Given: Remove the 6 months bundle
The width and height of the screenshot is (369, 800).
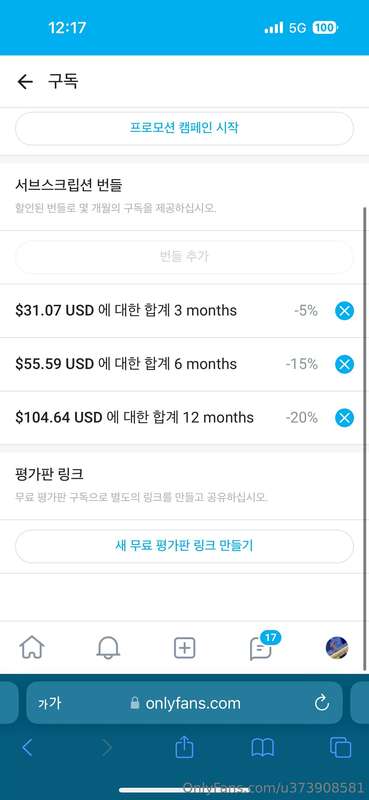Looking at the screenshot, I should point(345,364).
